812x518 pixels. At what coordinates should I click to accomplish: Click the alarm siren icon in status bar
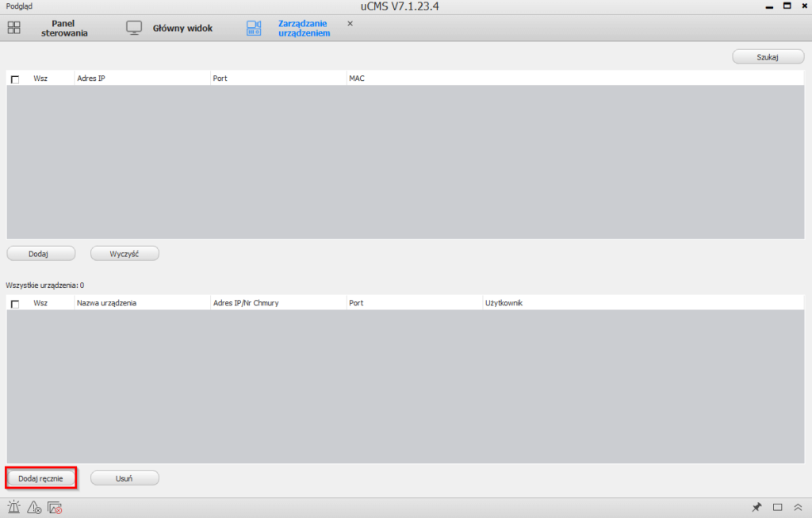pos(14,508)
